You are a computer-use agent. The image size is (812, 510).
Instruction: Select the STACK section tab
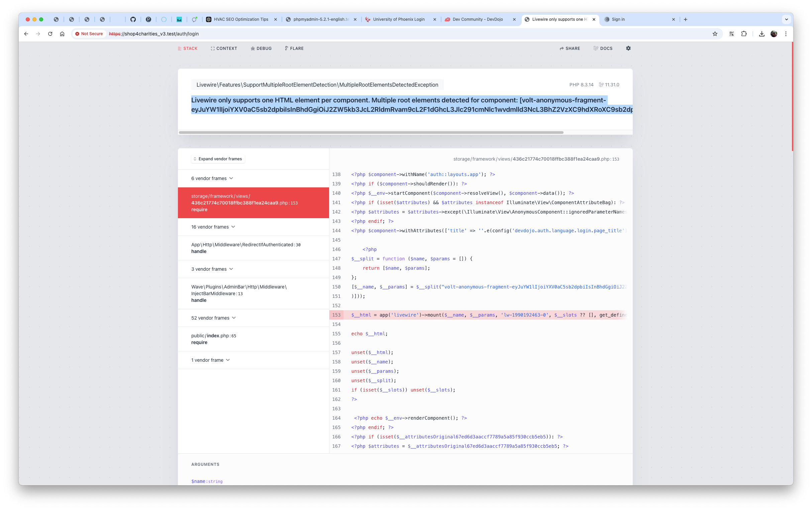click(188, 49)
